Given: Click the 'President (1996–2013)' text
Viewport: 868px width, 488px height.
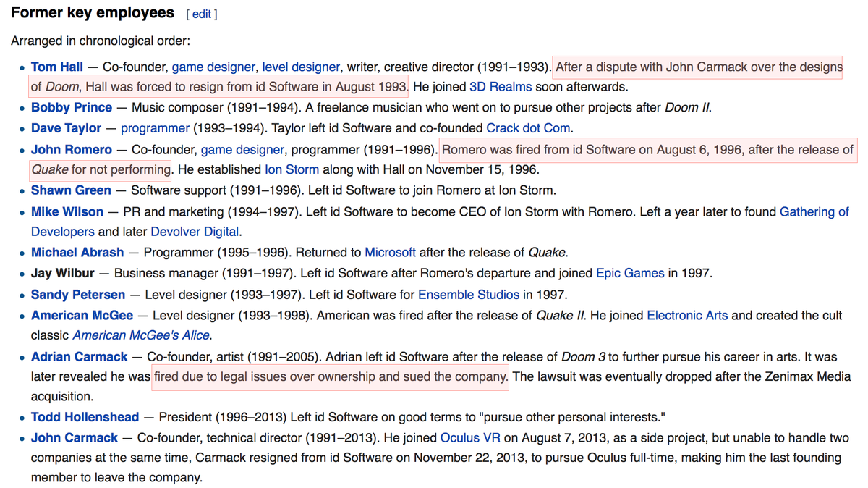Looking at the screenshot, I should point(224,417).
